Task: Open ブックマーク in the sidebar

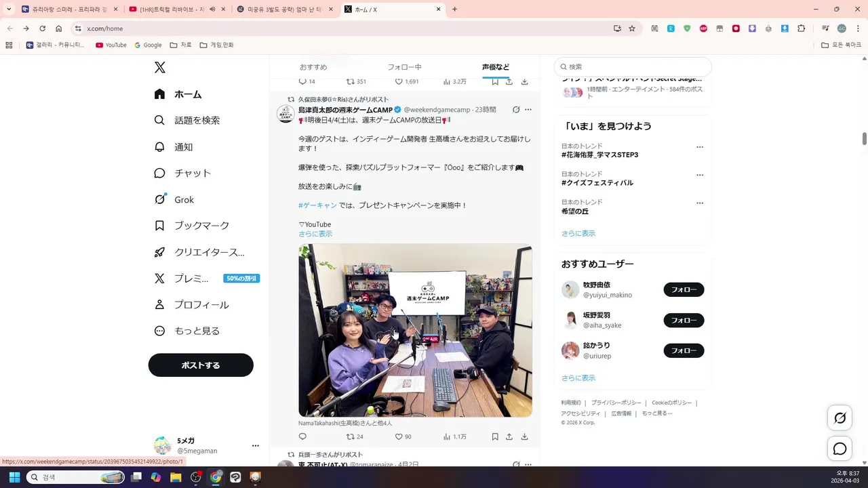Action: click(x=192, y=225)
